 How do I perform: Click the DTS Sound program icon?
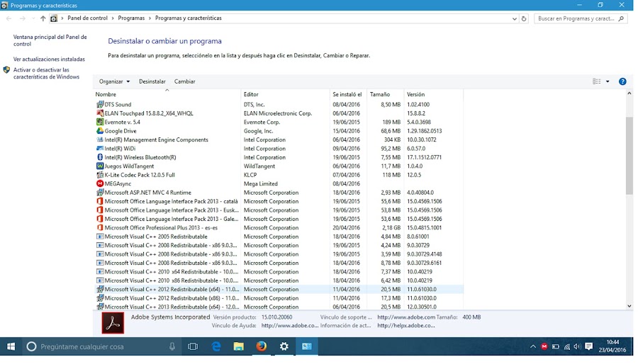point(100,104)
